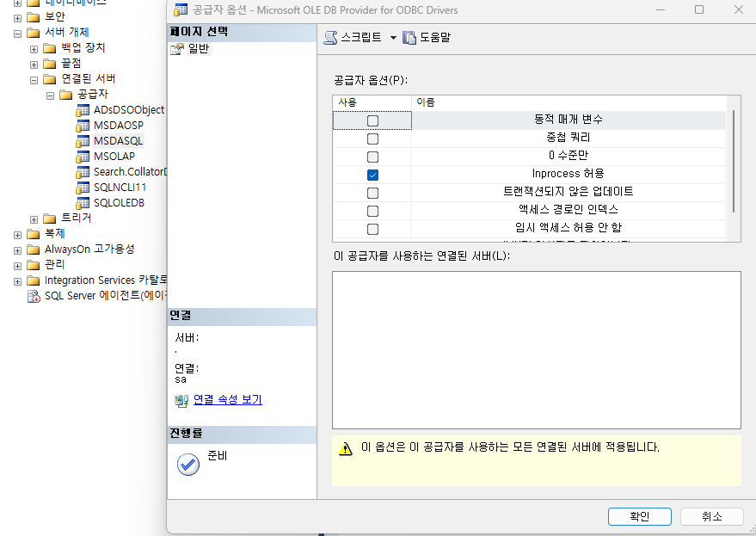
Task: Click the 확인 button
Action: 639,517
